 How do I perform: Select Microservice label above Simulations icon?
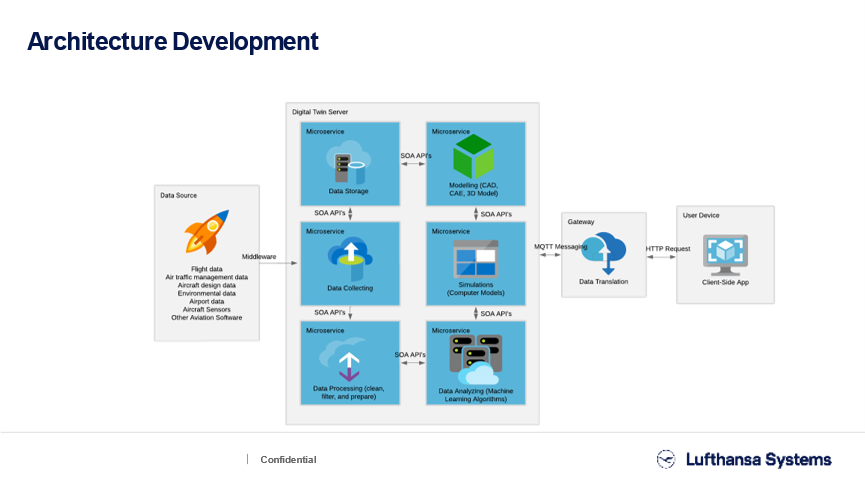(x=451, y=232)
